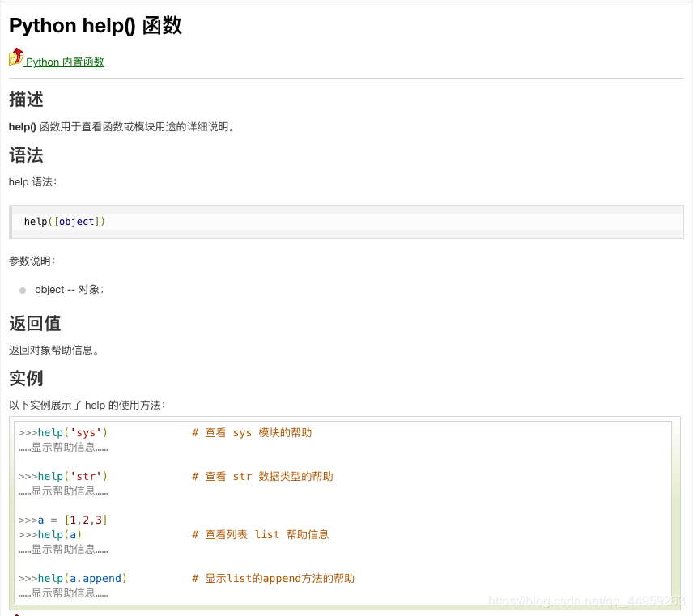The image size is (693, 616).
Task: Click the 返回值 section heading
Action: click(x=35, y=324)
